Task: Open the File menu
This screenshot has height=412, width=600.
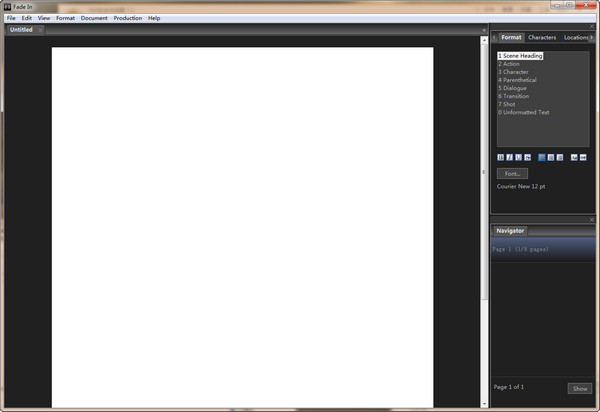Action: pos(11,18)
